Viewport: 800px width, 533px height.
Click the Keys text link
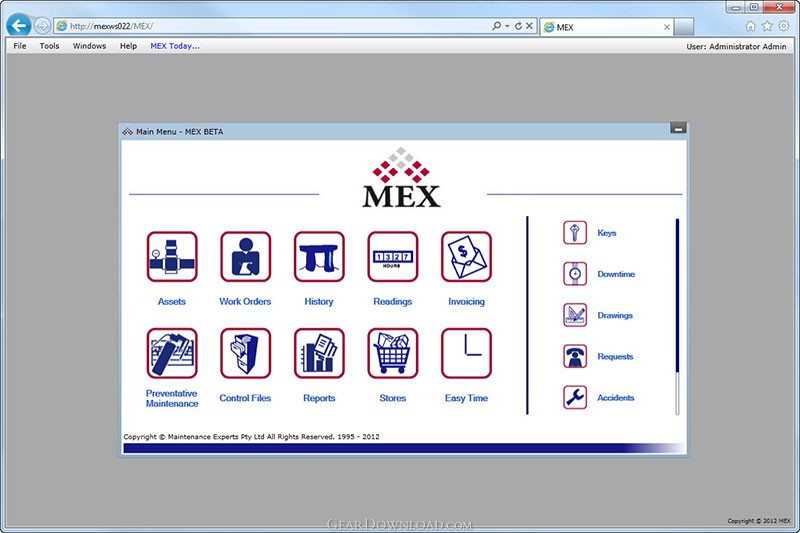[x=607, y=233]
